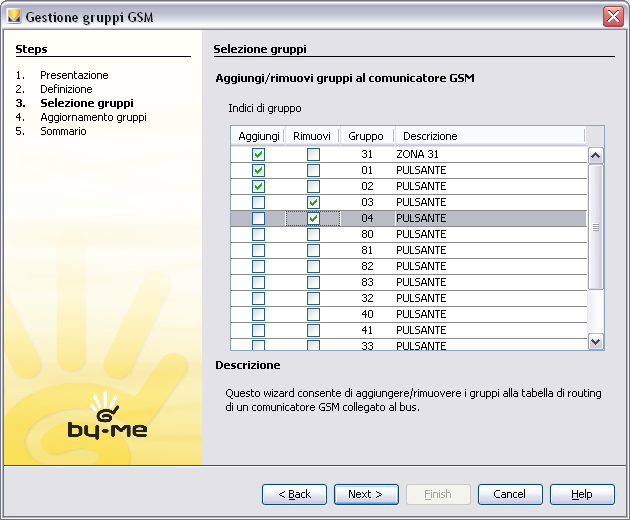Viewport: 630px width, 520px height.
Task: Go to previous step with Back button
Action: 294,494
